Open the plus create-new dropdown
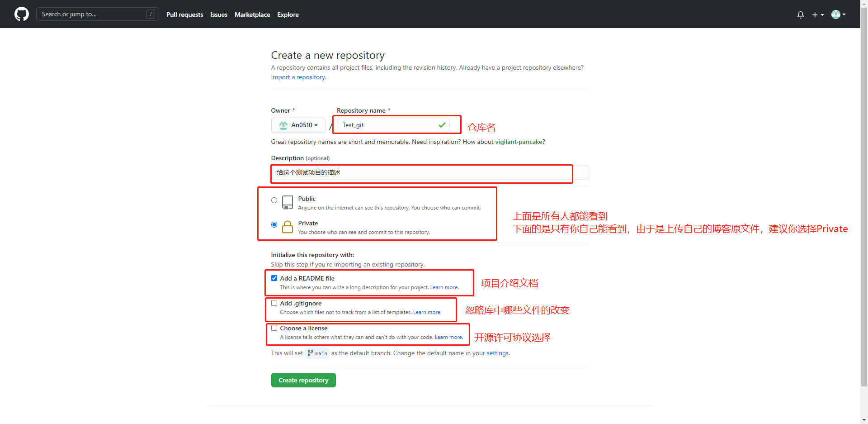 [817, 14]
